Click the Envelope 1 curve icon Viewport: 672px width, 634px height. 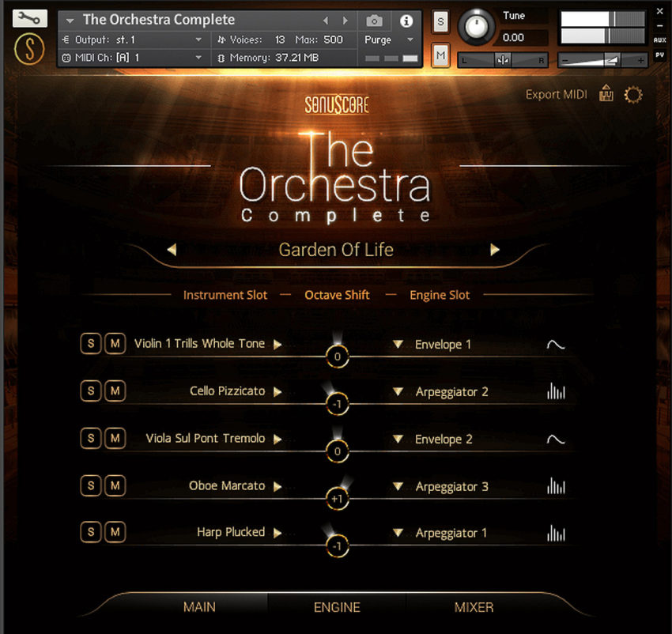click(x=556, y=345)
